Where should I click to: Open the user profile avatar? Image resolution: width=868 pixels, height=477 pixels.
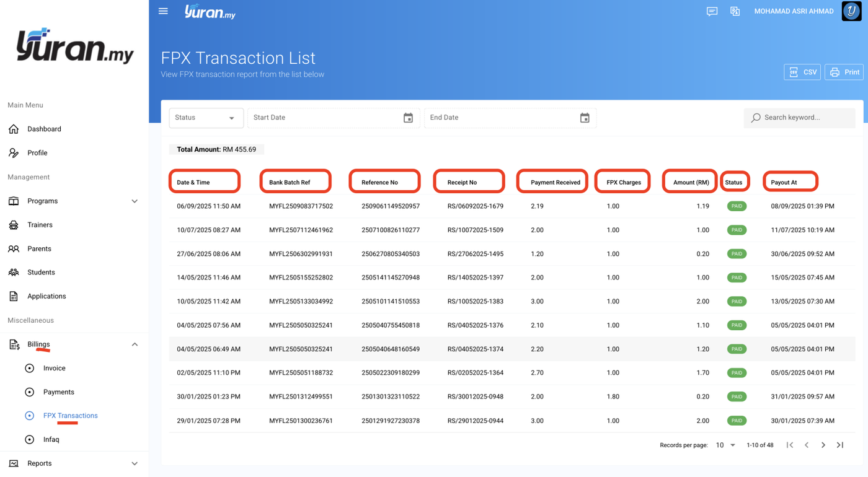(851, 11)
